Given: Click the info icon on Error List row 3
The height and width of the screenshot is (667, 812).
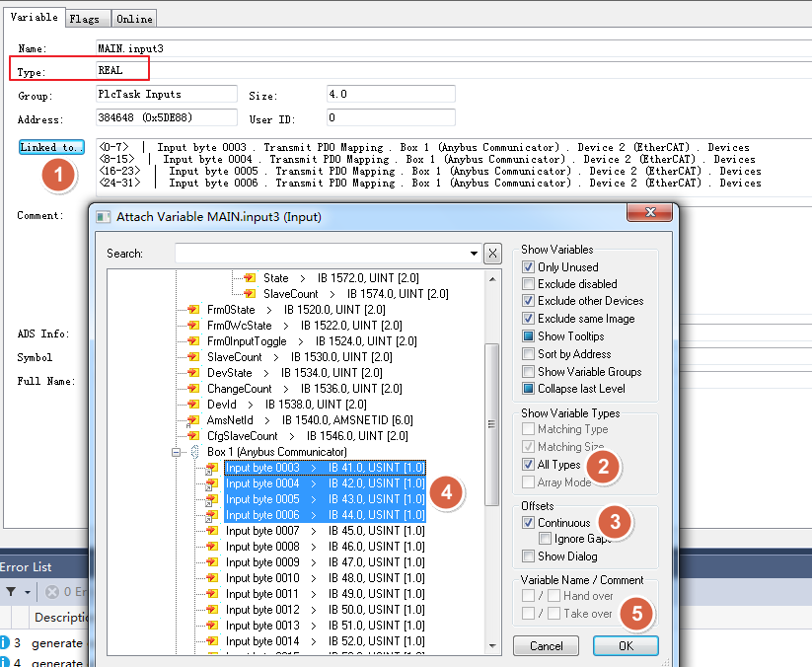Looking at the screenshot, I should click(x=5, y=642).
